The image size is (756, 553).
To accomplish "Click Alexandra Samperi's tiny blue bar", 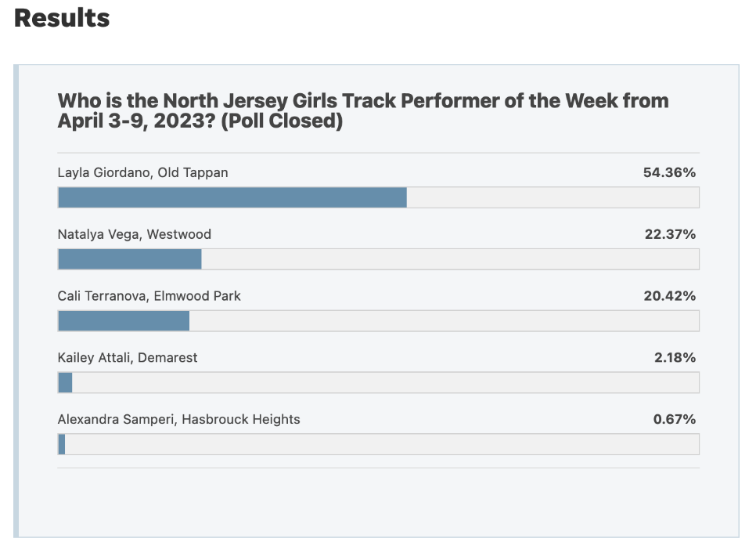I will coord(62,444).
